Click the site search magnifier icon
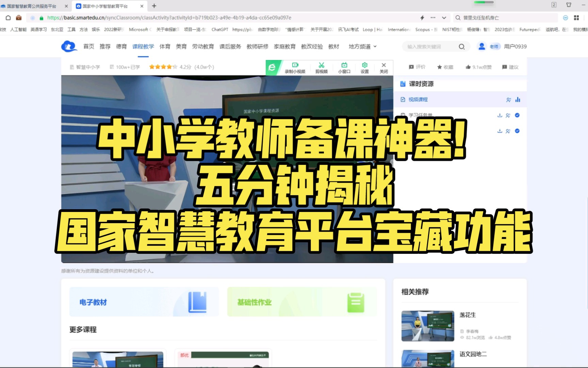Screen dimensions: 588x368 [x=461, y=47]
